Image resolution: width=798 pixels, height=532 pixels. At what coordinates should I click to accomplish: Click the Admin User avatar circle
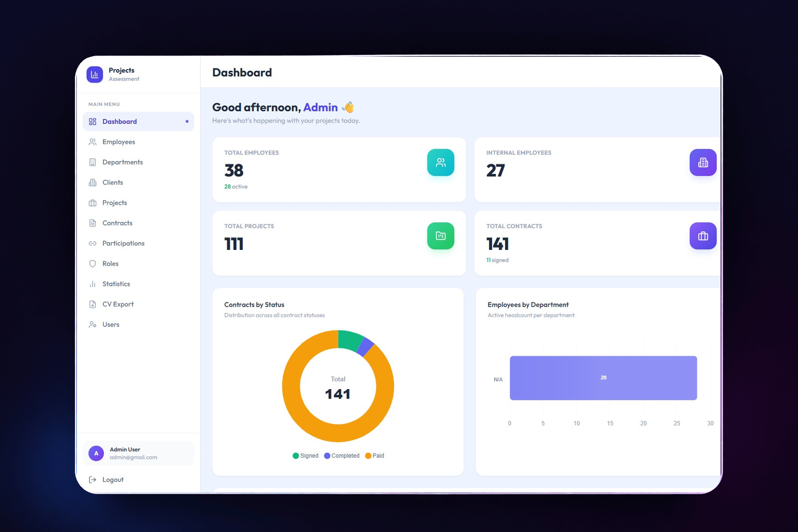(96, 454)
